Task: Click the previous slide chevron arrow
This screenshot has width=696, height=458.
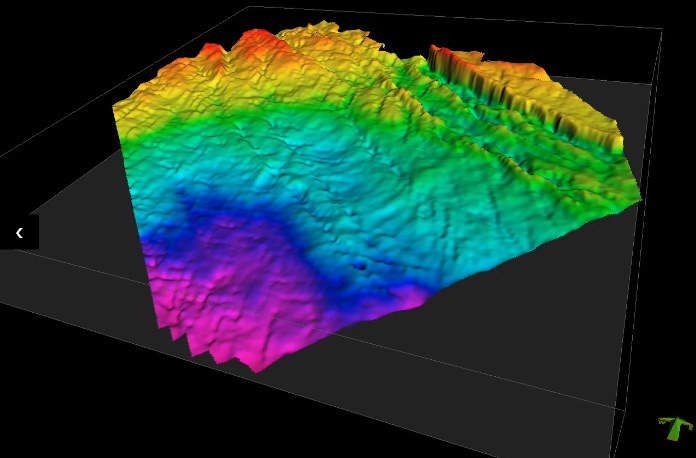Action: tap(19, 232)
